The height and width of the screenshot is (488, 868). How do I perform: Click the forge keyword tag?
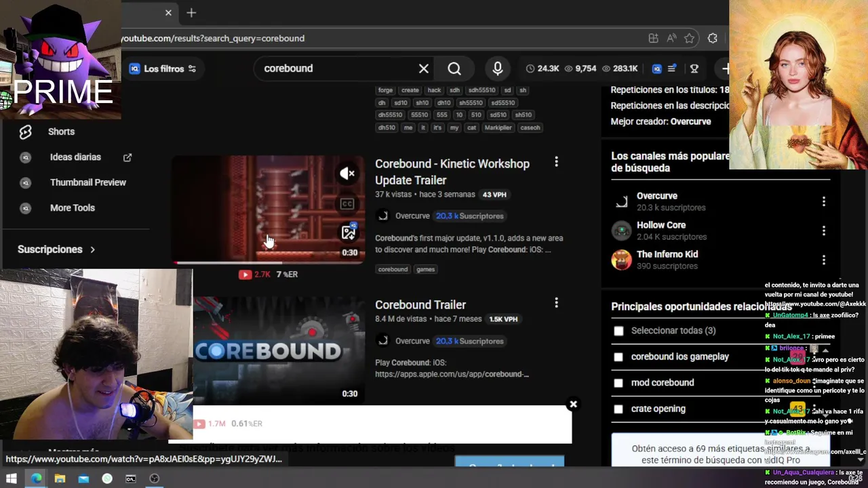pyautogui.click(x=385, y=90)
